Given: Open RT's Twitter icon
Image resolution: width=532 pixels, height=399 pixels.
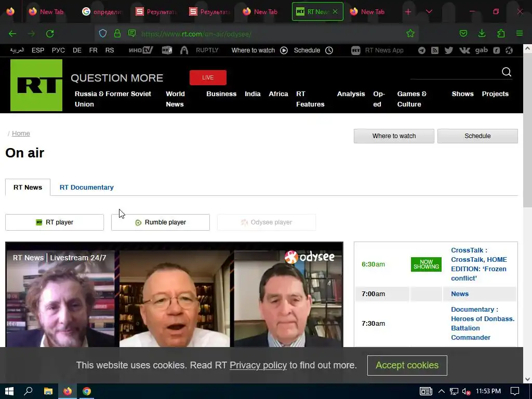Looking at the screenshot, I should [x=448, y=50].
